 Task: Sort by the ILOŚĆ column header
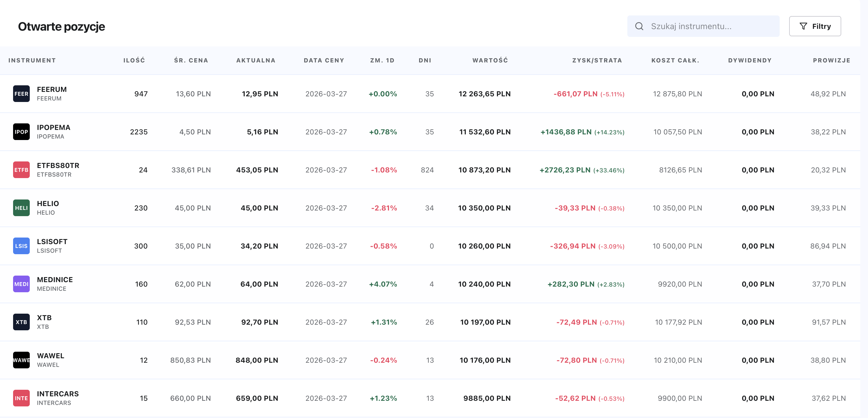(134, 61)
